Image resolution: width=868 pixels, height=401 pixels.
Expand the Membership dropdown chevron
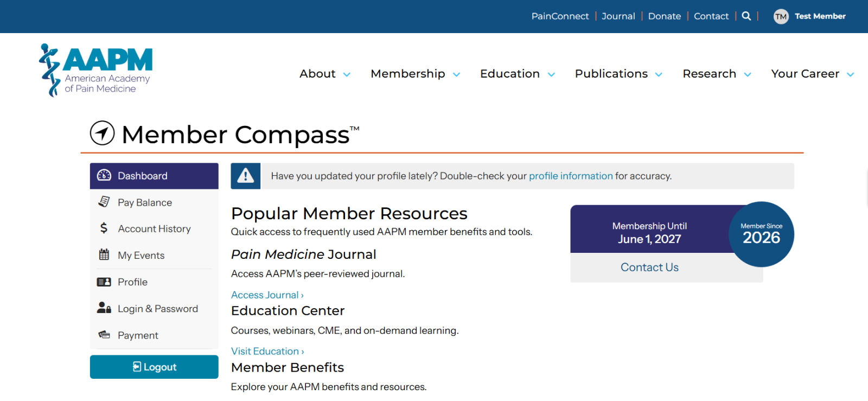[456, 74]
